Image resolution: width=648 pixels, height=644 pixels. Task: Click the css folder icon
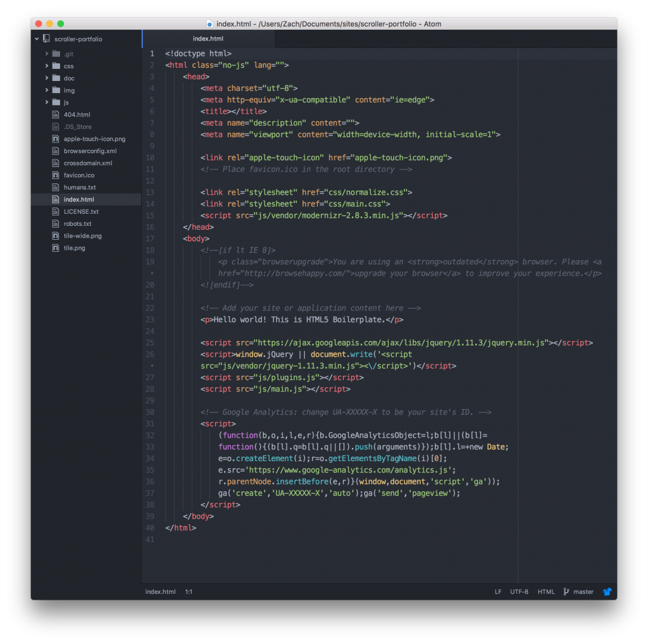[56, 66]
